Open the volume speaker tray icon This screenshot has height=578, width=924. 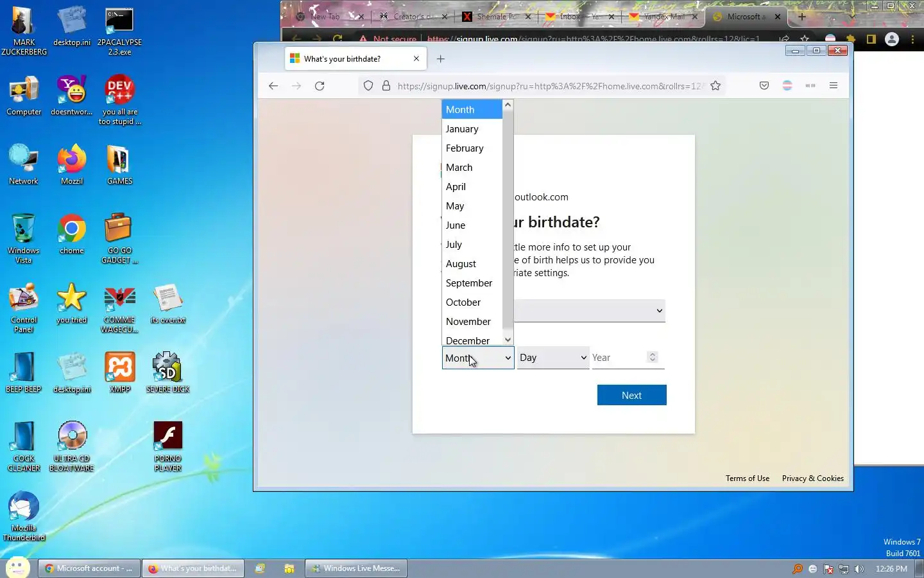(x=859, y=569)
